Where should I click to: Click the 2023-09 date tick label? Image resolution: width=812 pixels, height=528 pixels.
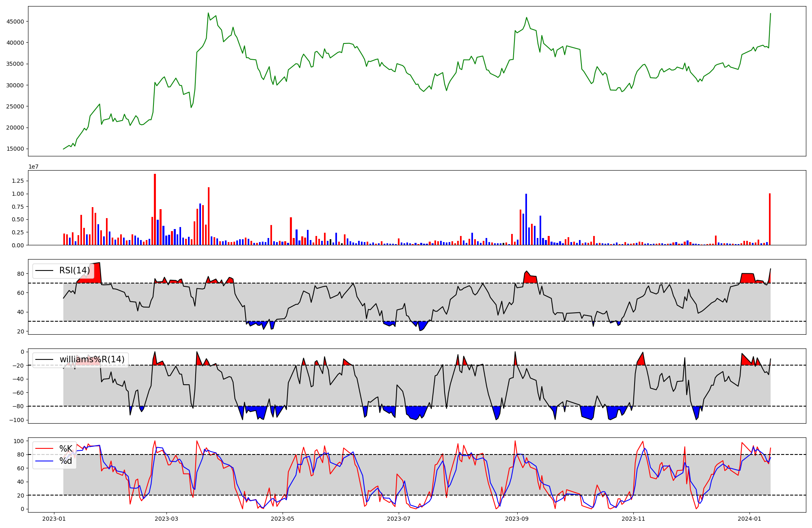[517, 519]
